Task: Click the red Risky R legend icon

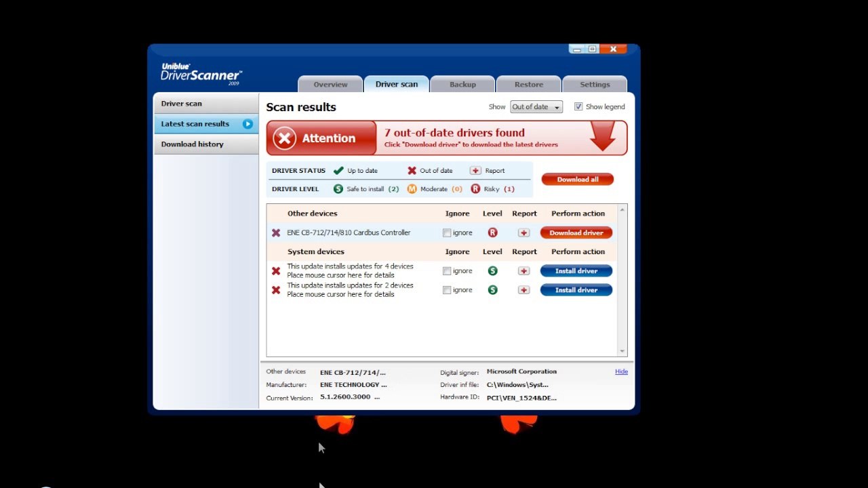Action: pyautogui.click(x=475, y=189)
